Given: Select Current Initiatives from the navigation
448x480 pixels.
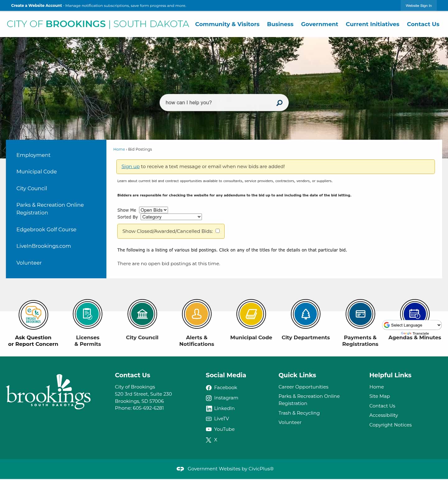Looking at the screenshot, I should tap(372, 24).
